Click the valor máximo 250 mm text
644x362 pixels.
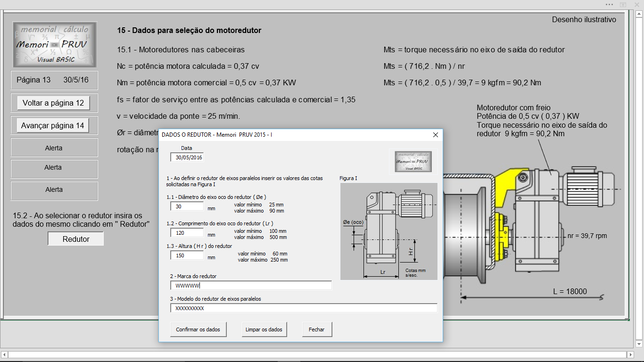pyautogui.click(x=263, y=260)
